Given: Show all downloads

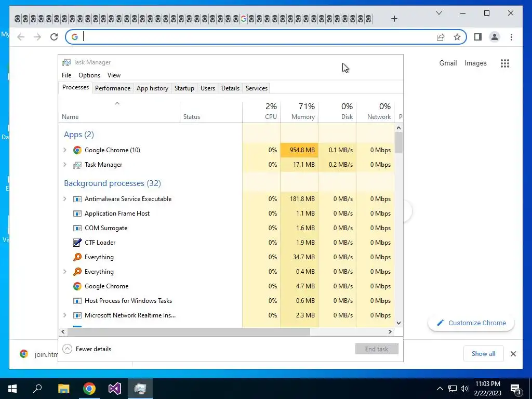Looking at the screenshot, I should click(484, 353).
